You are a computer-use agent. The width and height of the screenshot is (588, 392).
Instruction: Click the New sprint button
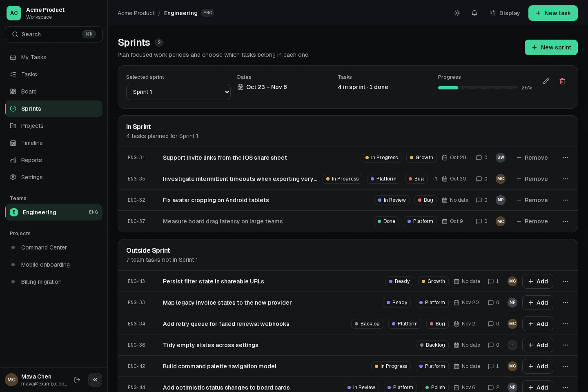tap(551, 47)
